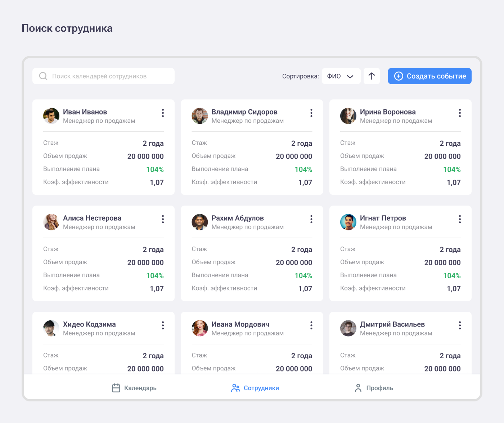Open the options menu on Алиса Нестерова's card

point(163,219)
